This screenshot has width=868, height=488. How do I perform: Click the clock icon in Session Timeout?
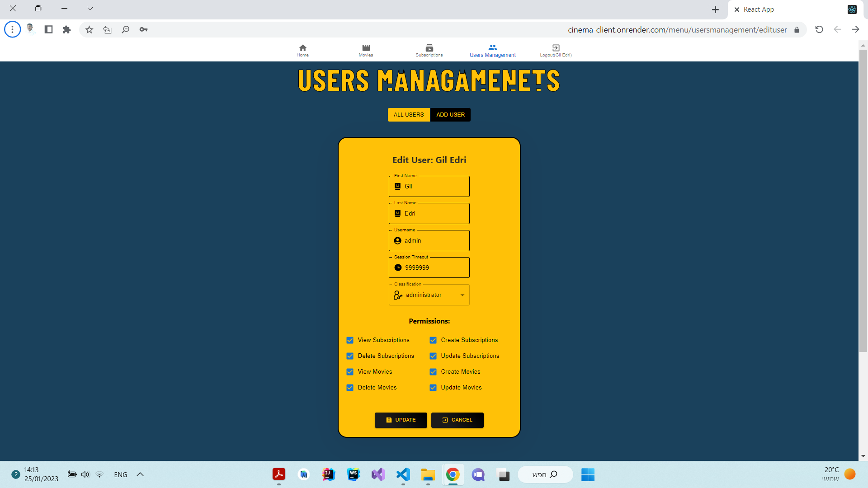tap(397, 267)
